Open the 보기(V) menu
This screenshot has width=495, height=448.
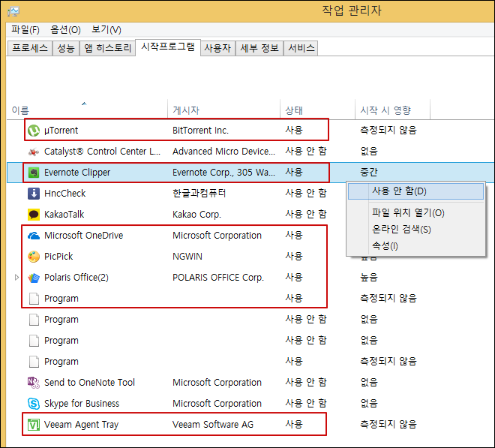(x=106, y=30)
